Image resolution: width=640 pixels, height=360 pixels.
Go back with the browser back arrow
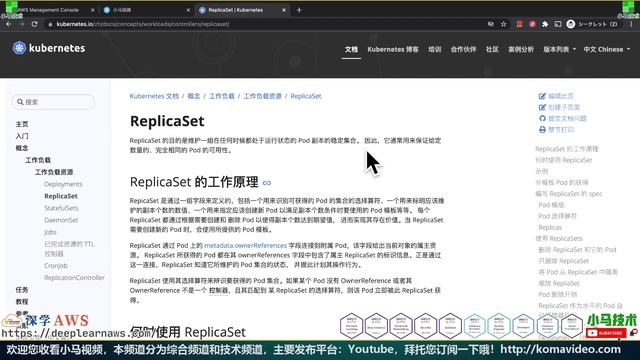point(9,24)
